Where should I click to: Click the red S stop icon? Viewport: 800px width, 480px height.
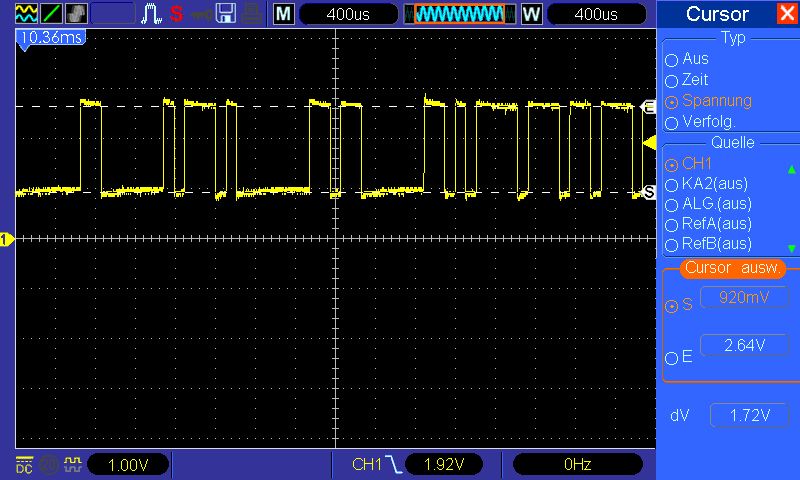176,14
